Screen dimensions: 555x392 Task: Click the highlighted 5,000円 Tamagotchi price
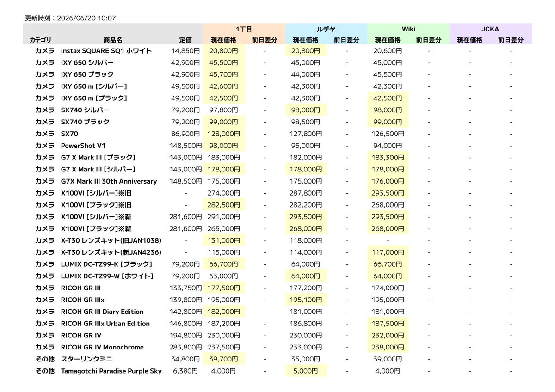(x=306, y=371)
